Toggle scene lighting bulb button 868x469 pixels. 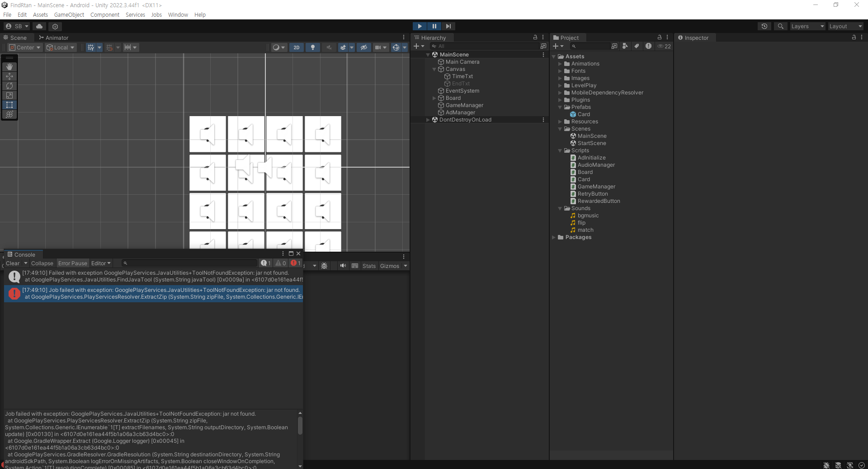coord(313,47)
